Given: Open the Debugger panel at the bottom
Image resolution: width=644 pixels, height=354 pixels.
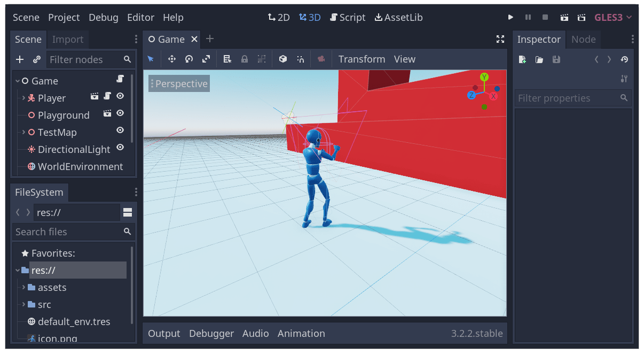Looking at the screenshot, I should tap(211, 333).
